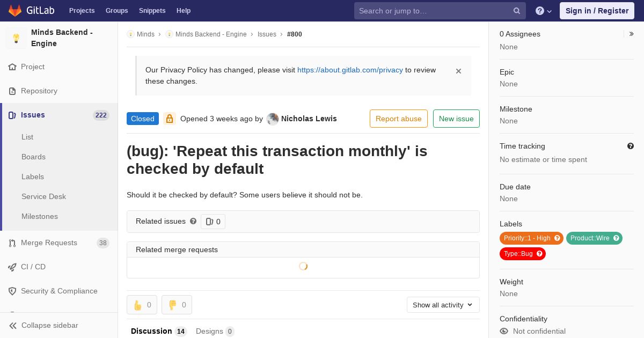Click the search magnifier icon
Screen dimensions: 644x338
pos(517,11)
